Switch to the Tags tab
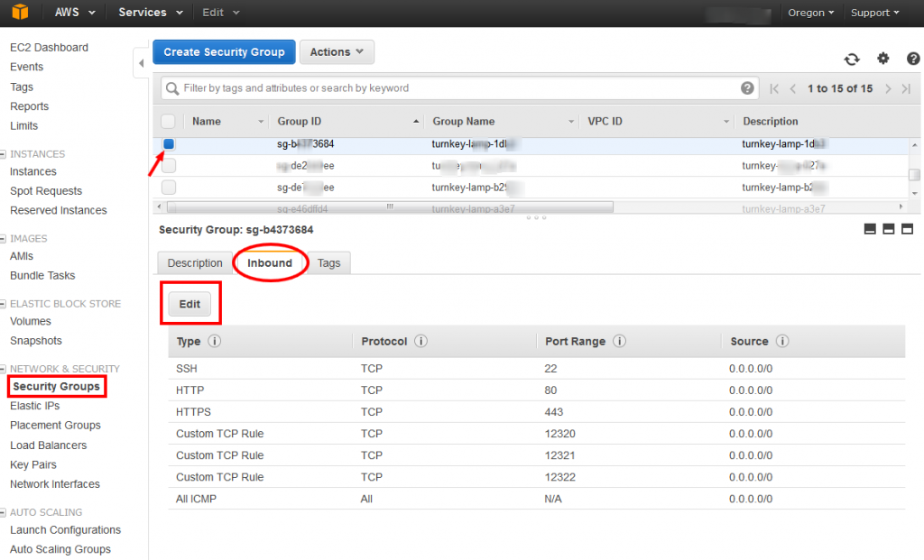This screenshot has width=924, height=560. tap(328, 262)
